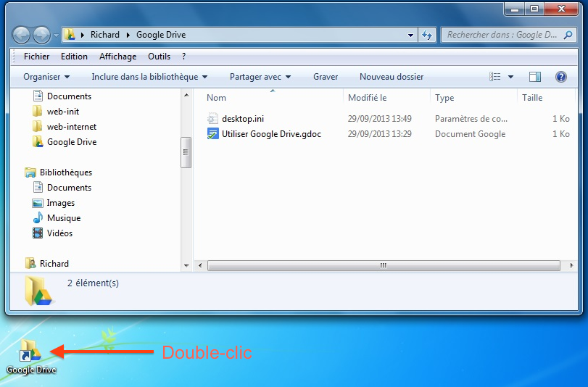
Task: Open the view options dropdown arrow
Action: pos(510,77)
